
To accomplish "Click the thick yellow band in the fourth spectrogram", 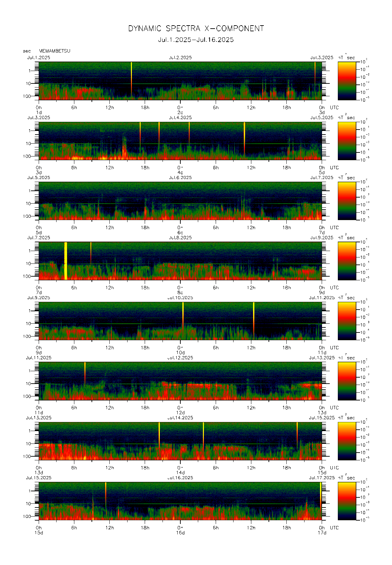I will (x=66, y=261).
